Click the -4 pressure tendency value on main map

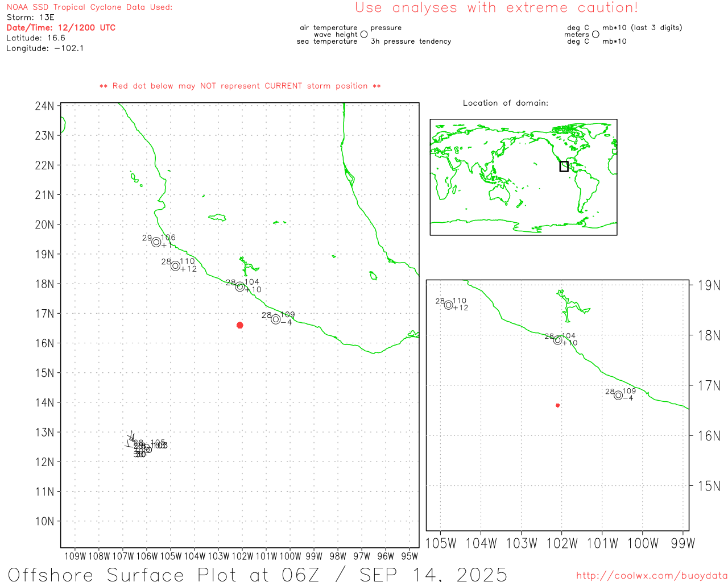point(286,322)
